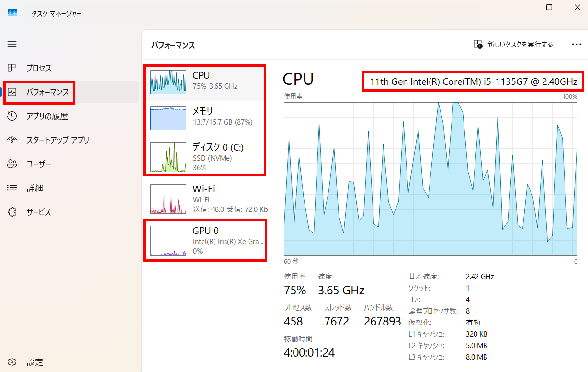Open the ユーザー users icon
This screenshot has height=372, width=588.
point(12,164)
